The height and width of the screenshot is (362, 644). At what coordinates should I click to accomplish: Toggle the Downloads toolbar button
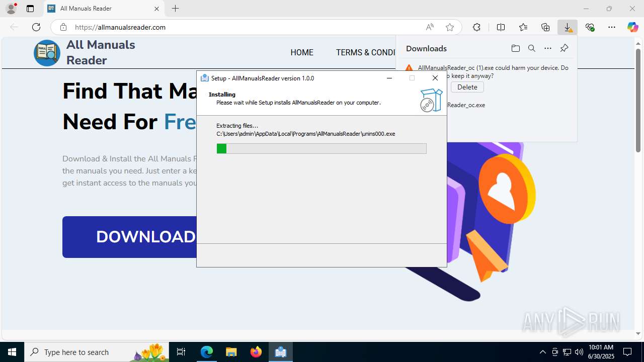tap(568, 27)
